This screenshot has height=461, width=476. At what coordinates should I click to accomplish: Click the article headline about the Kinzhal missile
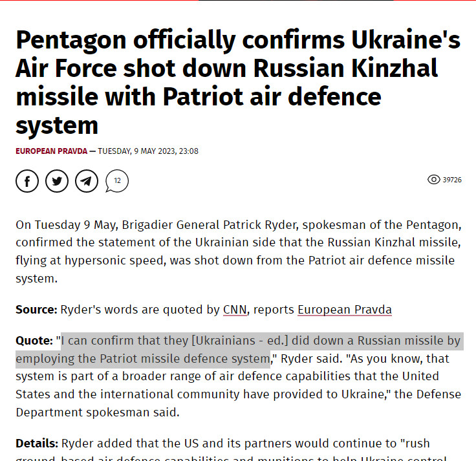tap(238, 82)
